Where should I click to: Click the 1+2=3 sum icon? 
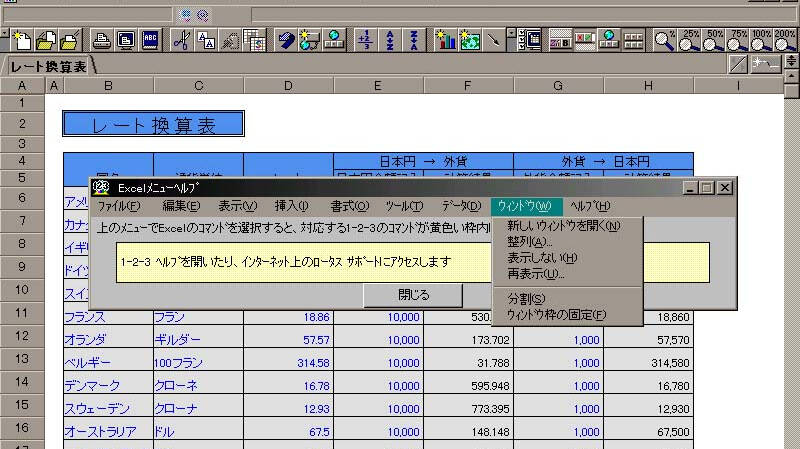365,40
